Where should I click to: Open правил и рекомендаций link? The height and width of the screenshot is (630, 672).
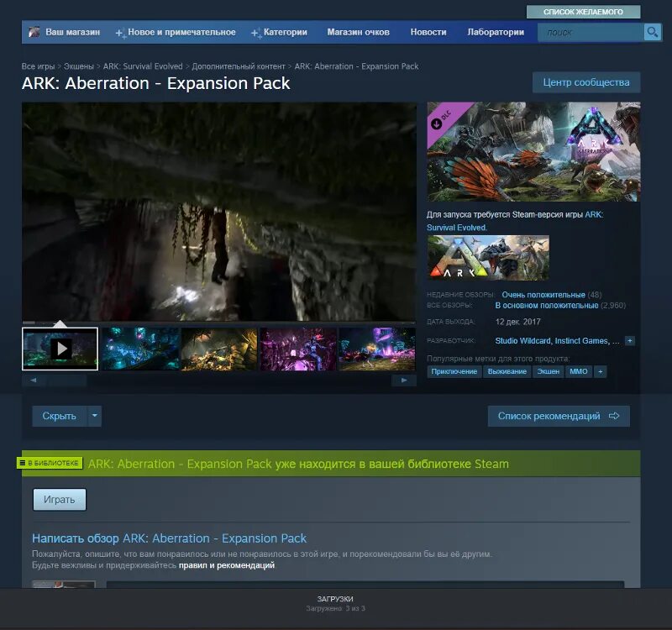click(x=227, y=565)
